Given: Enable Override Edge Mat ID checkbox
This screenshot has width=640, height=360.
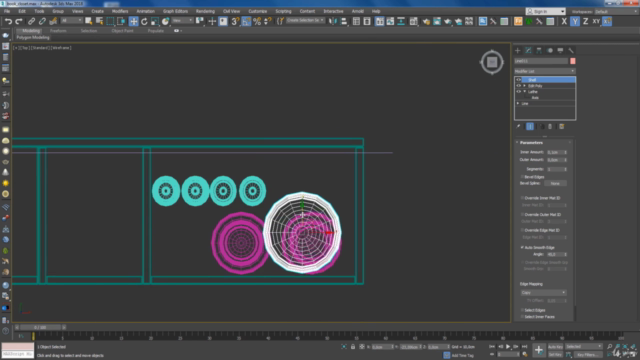Looking at the screenshot, I should coord(522,230).
